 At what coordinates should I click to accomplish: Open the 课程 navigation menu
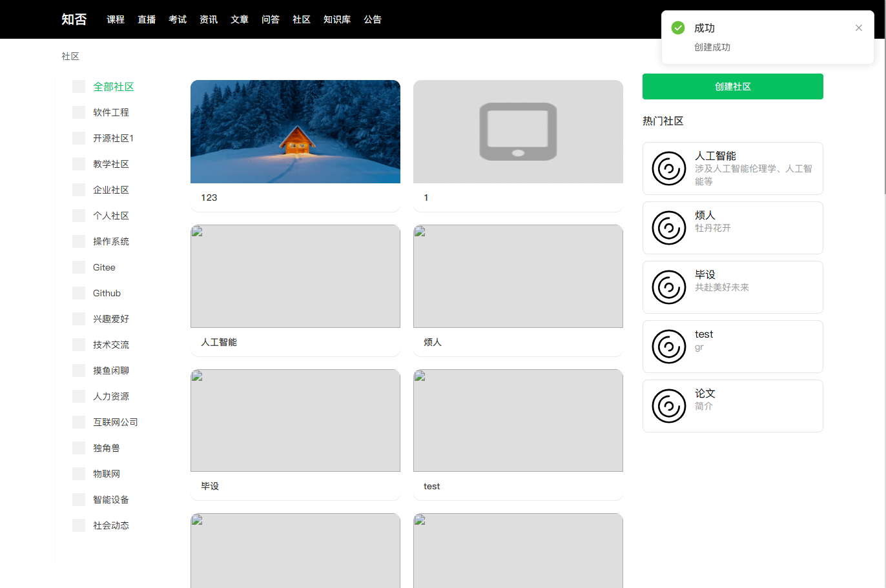(x=116, y=19)
